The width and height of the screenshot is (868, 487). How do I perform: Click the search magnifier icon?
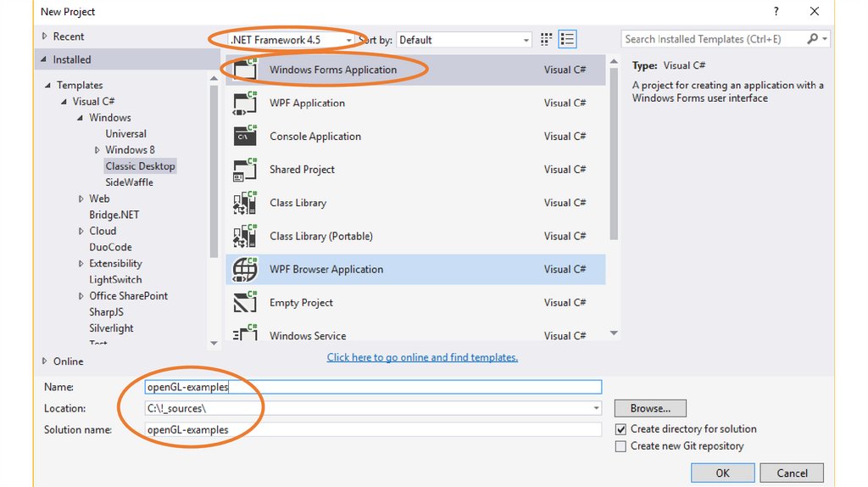pos(812,39)
